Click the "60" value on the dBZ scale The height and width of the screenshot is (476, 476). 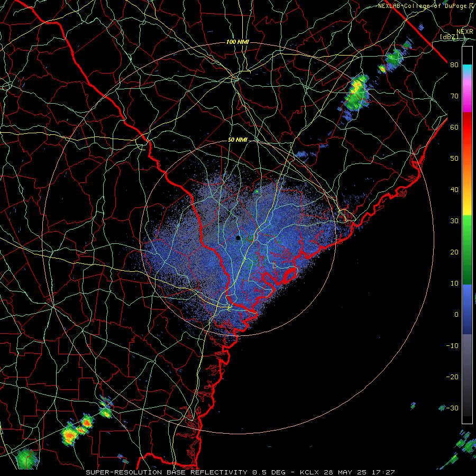(454, 127)
